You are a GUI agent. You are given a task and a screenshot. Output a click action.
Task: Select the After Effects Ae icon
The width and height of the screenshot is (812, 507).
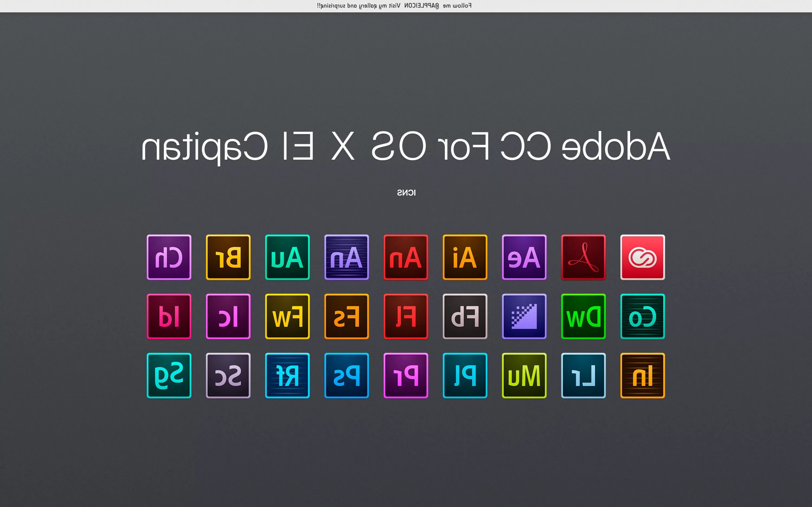tap(524, 257)
